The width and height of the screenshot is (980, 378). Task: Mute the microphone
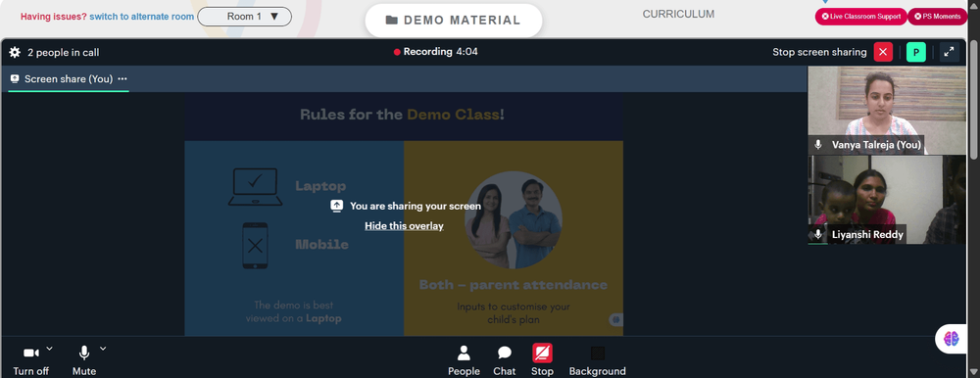pos(83,360)
